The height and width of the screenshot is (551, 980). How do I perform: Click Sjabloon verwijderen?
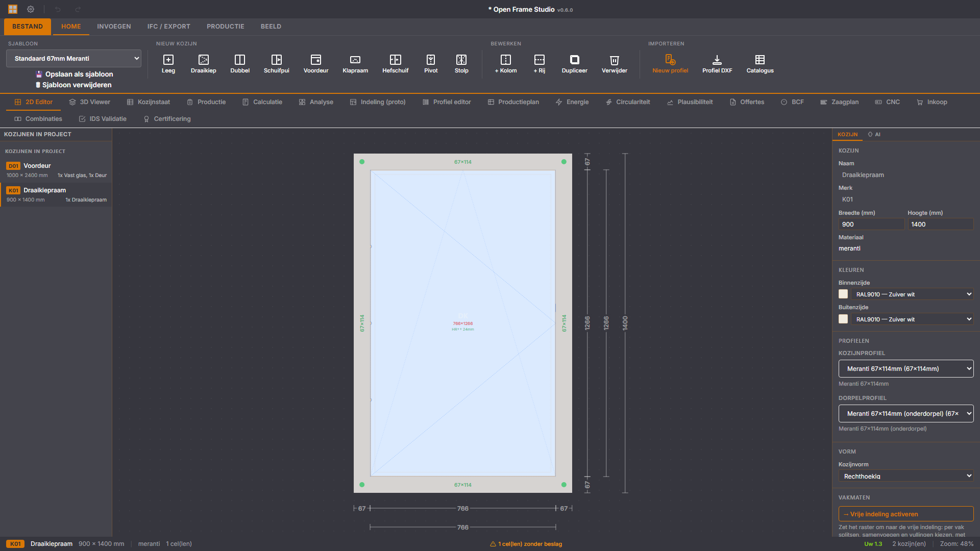point(73,85)
